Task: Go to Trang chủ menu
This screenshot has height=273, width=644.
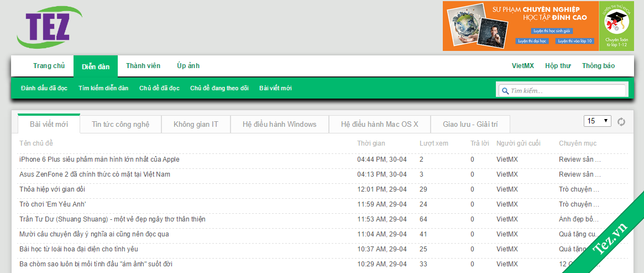Action: click(49, 66)
